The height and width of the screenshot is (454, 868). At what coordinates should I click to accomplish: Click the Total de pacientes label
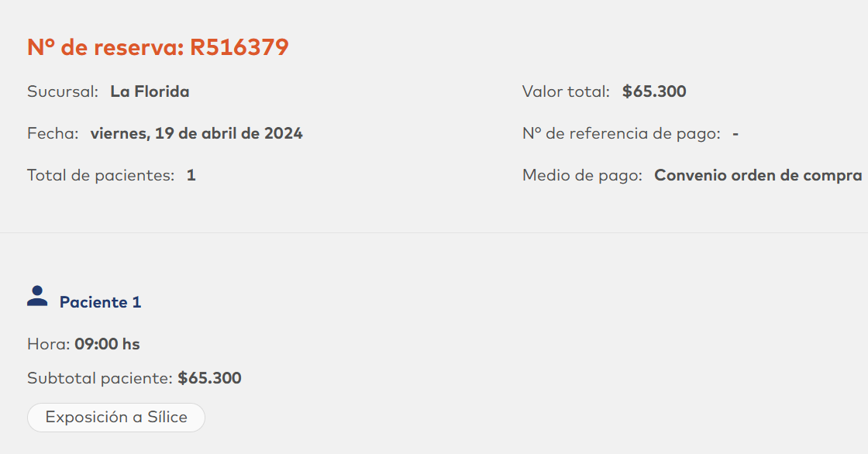(x=101, y=175)
